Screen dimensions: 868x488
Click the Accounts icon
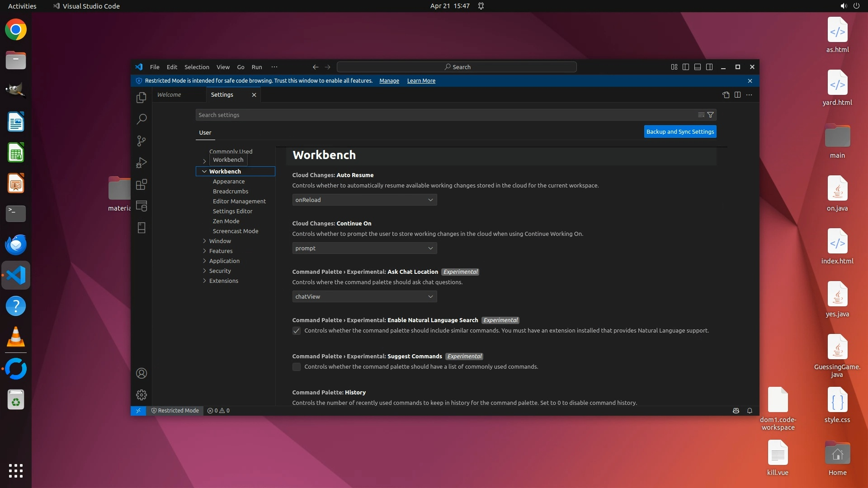[x=142, y=373]
